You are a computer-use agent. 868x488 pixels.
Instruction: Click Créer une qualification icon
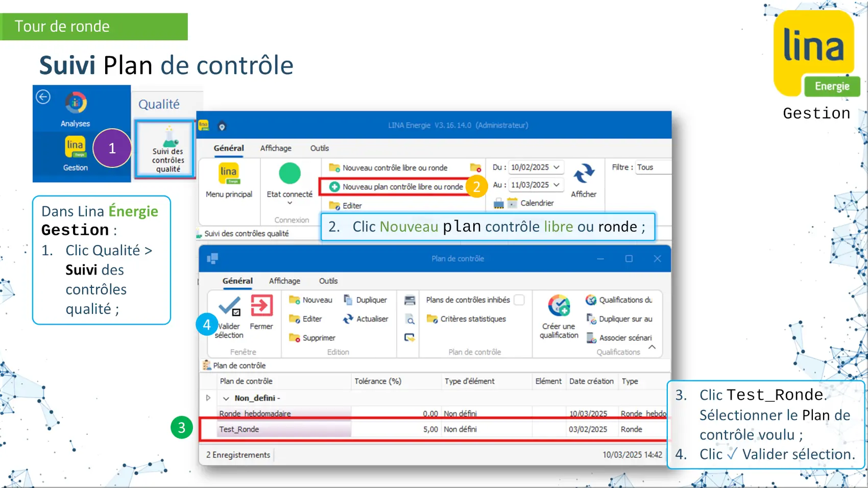pos(559,306)
